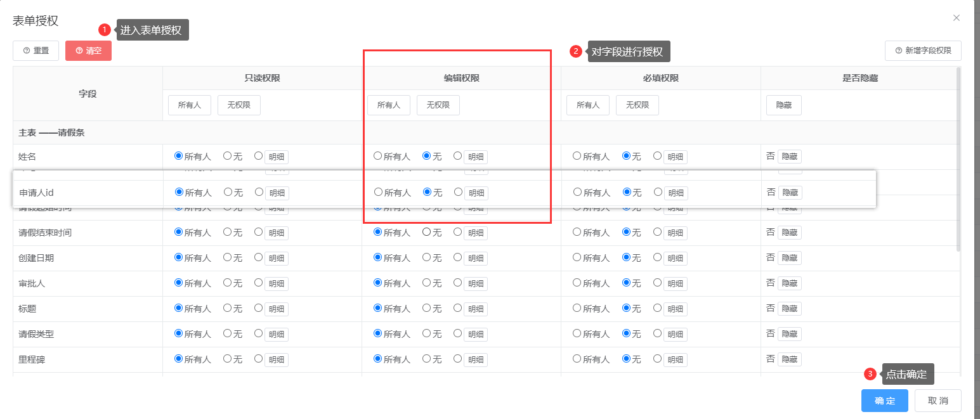Viewport: 980px width, 419px height.
Task: Confirm with the blue 确定 button
Action: tap(884, 401)
